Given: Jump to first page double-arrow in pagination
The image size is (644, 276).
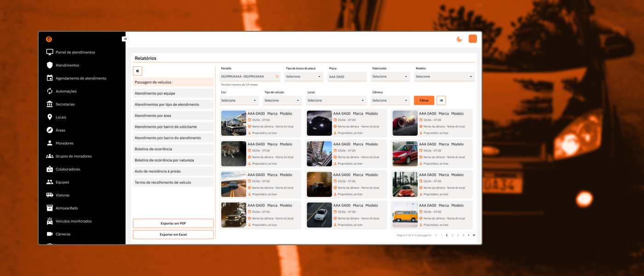Looking at the screenshot, I should [x=436, y=235].
